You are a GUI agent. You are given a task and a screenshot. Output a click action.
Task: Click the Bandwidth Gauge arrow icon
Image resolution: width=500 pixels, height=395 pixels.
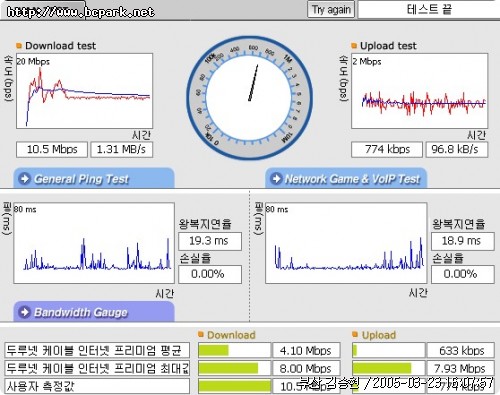(x=25, y=312)
